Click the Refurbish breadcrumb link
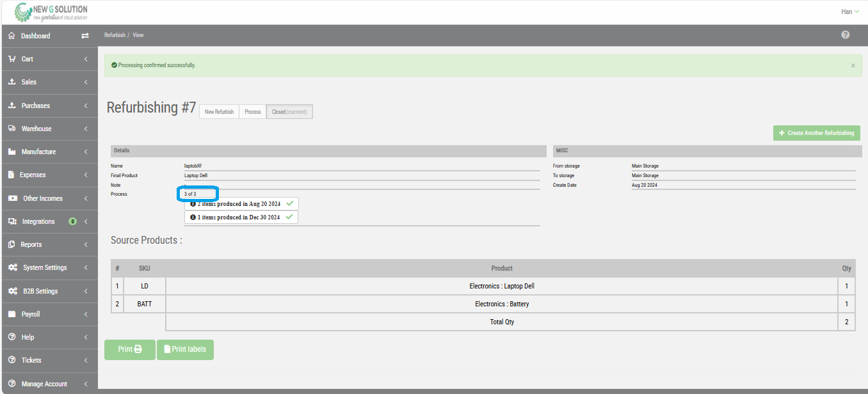The image size is (868, 394). tap(115, 35)
